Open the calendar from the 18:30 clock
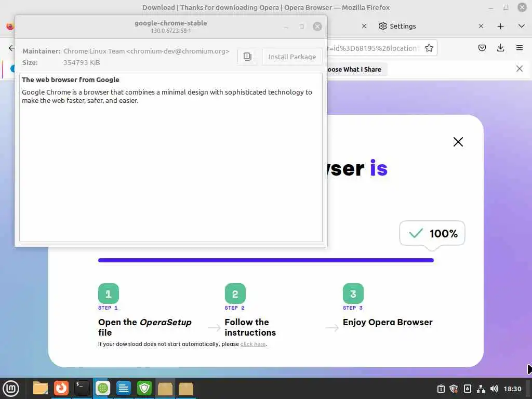Viewport: 532px width, 399px height. coord(512,389)
